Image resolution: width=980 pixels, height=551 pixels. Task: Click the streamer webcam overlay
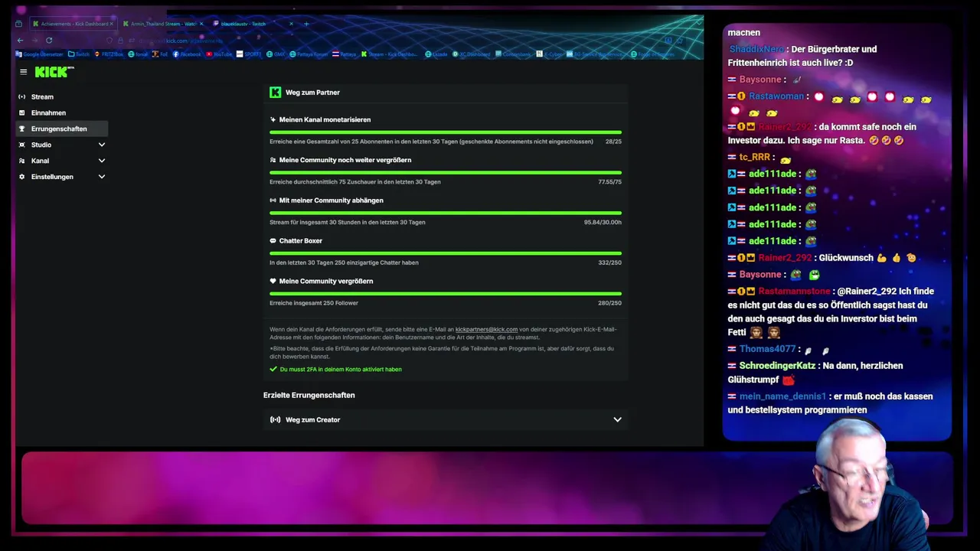pos(850,486)
